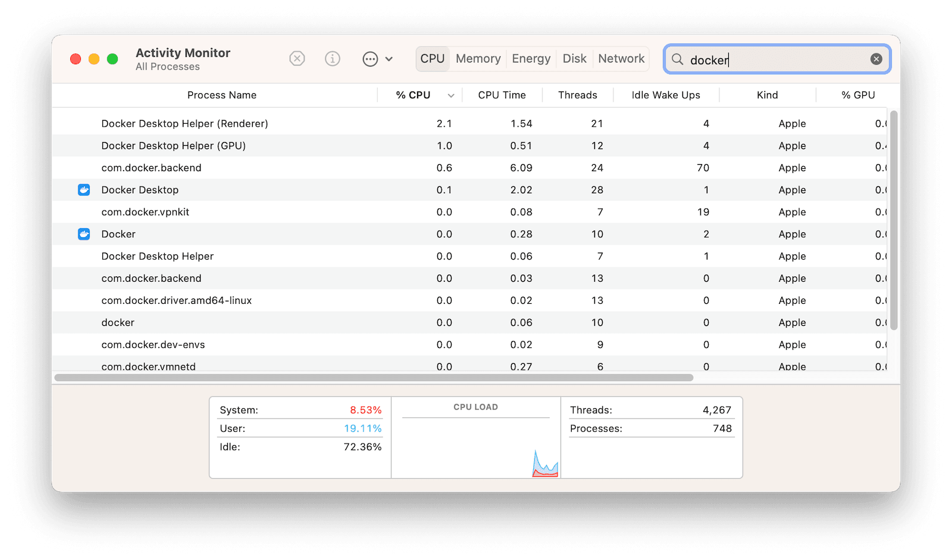
Task: Clear the docker search using the x icon
Action: click(876, 58)
